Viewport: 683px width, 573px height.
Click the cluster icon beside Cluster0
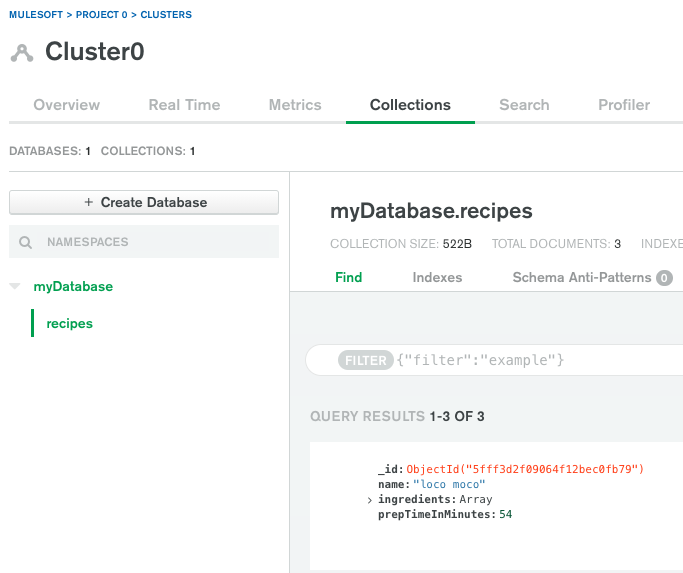(x=22, y=53)
